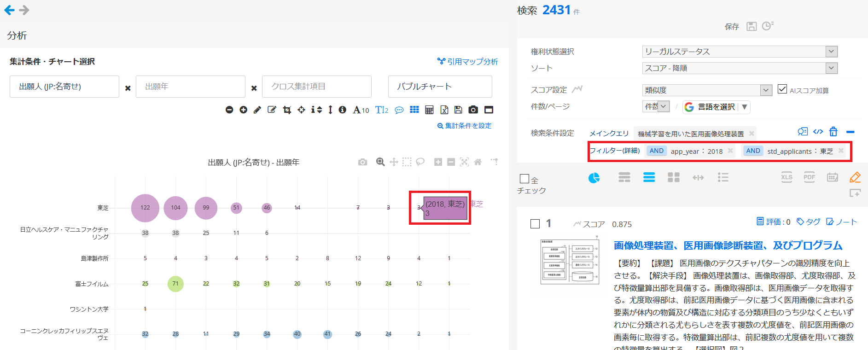Click the info circle icon above chart
Image resolution: width=868 pixels, height=350 pixels.
click(342, 110)
